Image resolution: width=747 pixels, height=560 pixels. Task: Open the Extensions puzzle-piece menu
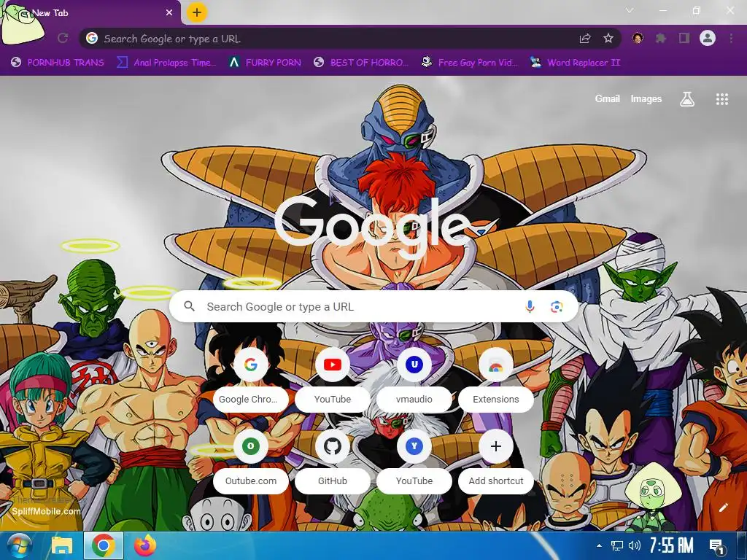[661, 38]
